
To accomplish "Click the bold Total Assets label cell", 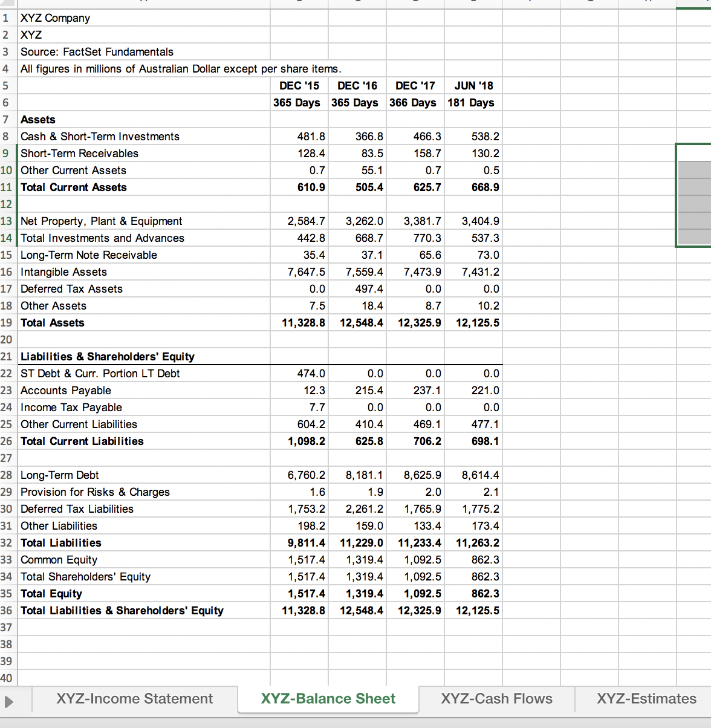I will (53, 322).
